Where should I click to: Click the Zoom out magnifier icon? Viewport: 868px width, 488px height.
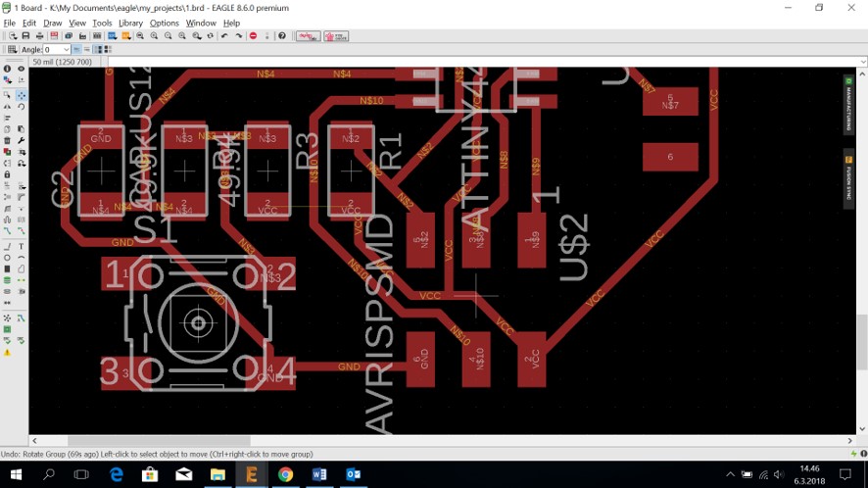pyautogui.click(x=168, y=36)
